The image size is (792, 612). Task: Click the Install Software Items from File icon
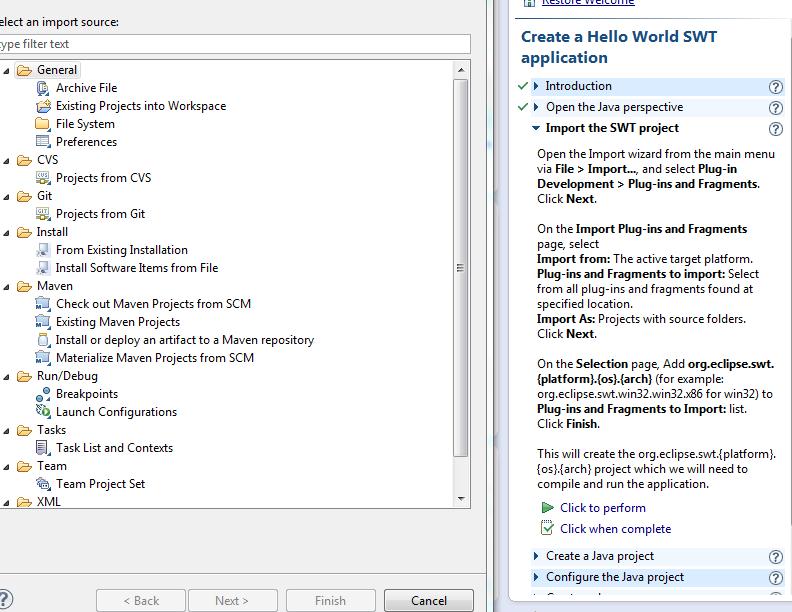[x=43, y=268]
